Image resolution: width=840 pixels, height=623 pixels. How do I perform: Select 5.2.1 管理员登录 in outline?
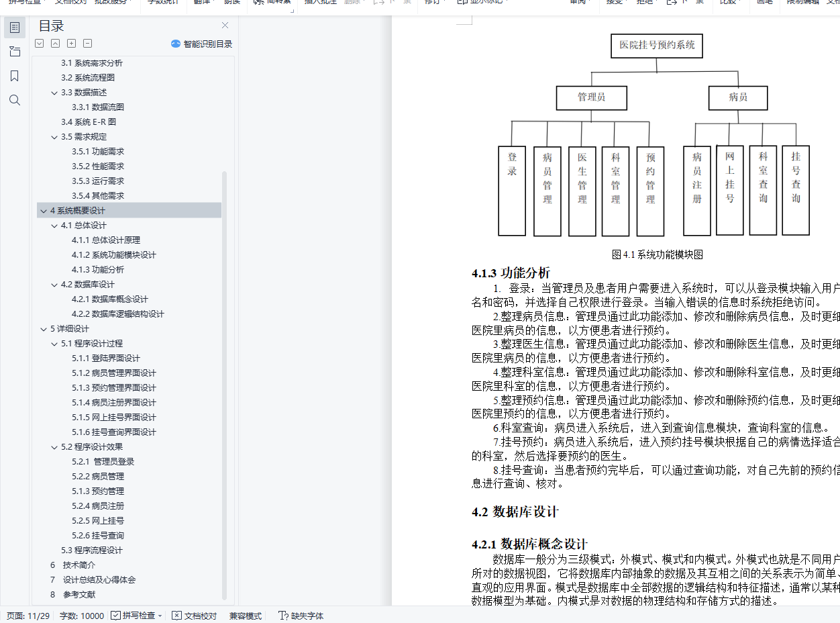click(x=103, y=462)
